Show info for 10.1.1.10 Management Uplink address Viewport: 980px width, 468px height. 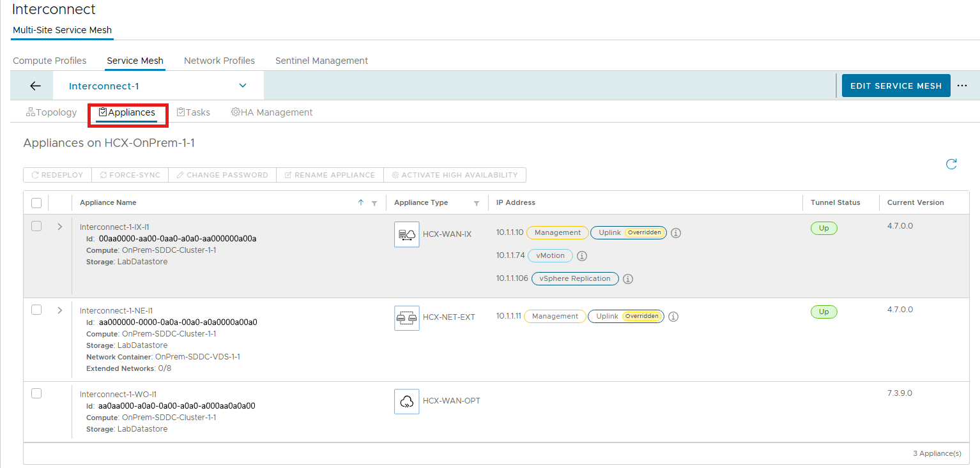676,233
